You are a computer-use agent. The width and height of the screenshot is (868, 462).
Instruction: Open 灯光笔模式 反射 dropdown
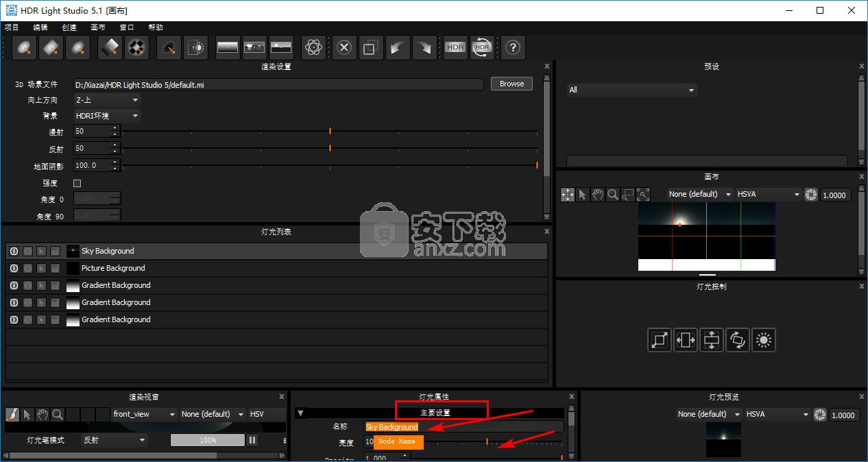click(x=114, y=440)
